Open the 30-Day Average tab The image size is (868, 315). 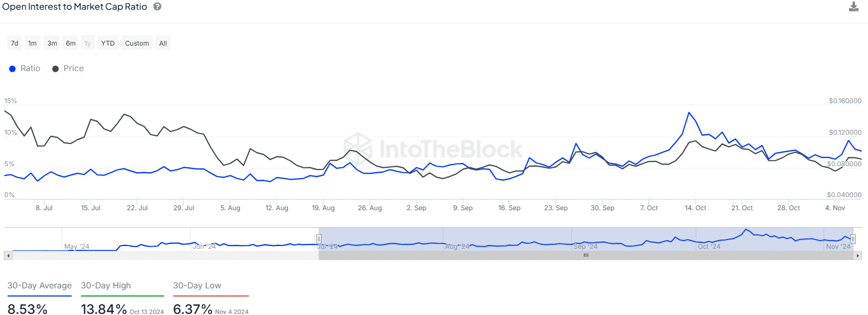(x=40, y=286)
